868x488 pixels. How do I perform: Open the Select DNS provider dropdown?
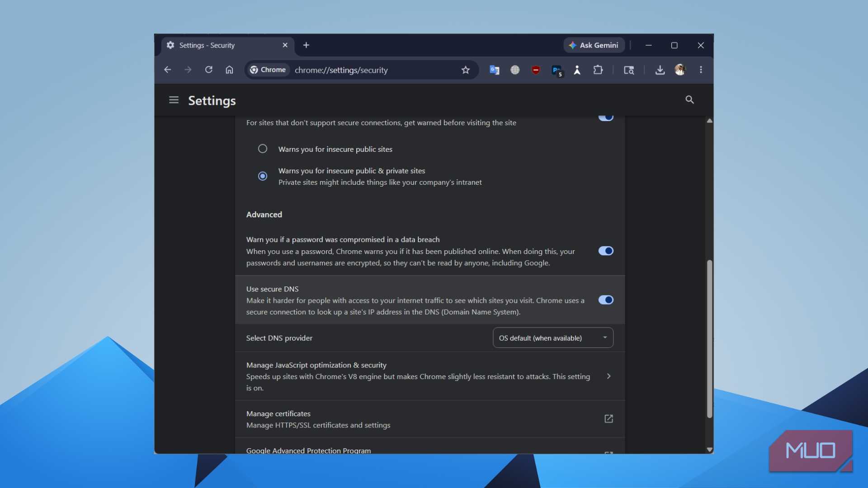click(x=553, y=338)
